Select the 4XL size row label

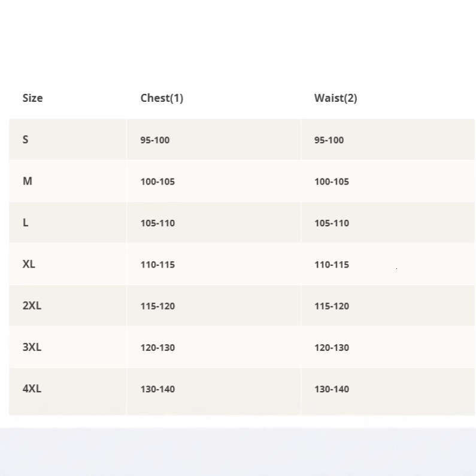pos(32,389)
